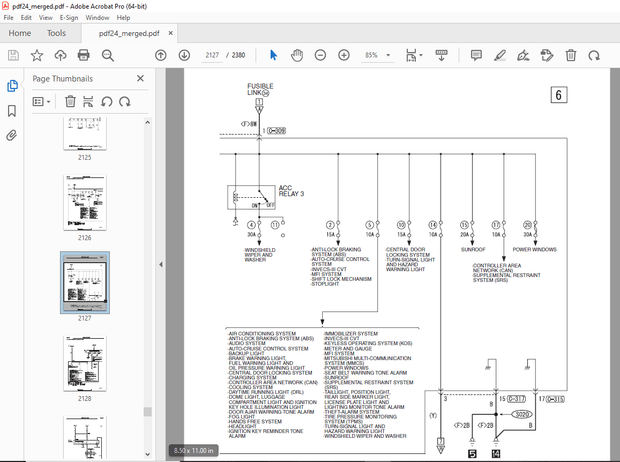
Task: Open the fit page options tool
Action: [x=411, y=55]
